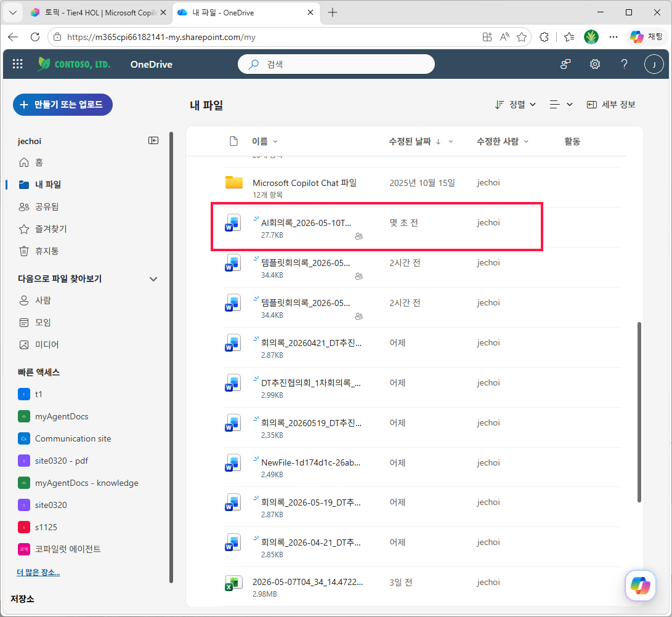Click Word icon of AI회의록_2026-05-10T file
The image size is (672, 617).
point(233,223)
